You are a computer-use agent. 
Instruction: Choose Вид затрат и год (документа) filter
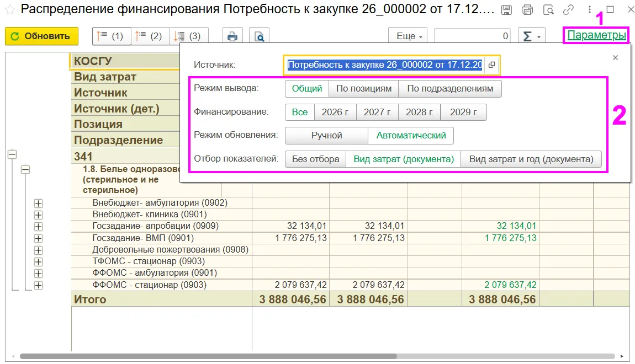coord(531,159)
